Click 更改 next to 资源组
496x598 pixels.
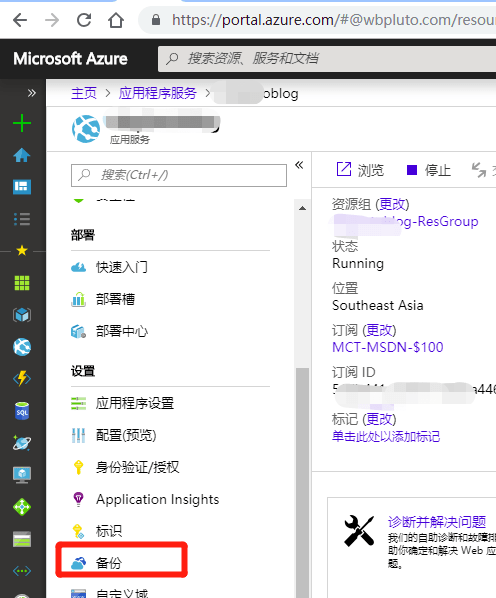tap(392, 204)
